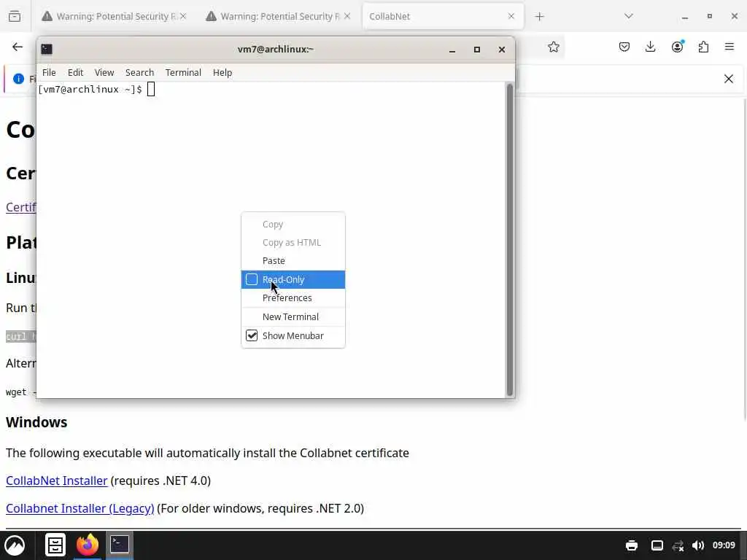The width and height of the screenshot is (747, 560).
Task: Open Preferences from the context menu
Action: 293,297
